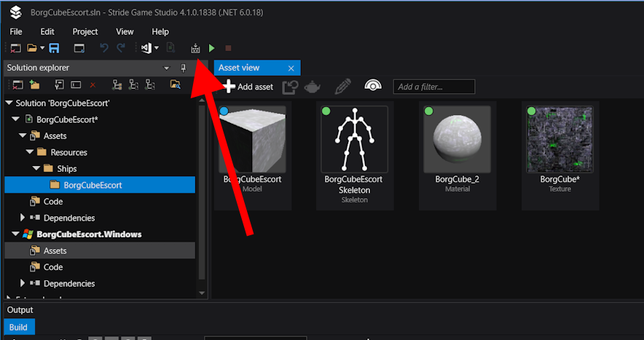Undo the last action
The width and height of the screenshot is (644, 340).
(104, 48)
